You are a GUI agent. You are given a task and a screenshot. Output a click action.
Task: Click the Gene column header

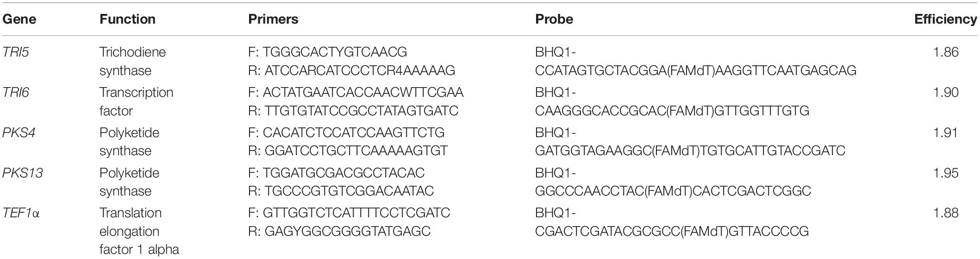[x=19, y=19]
